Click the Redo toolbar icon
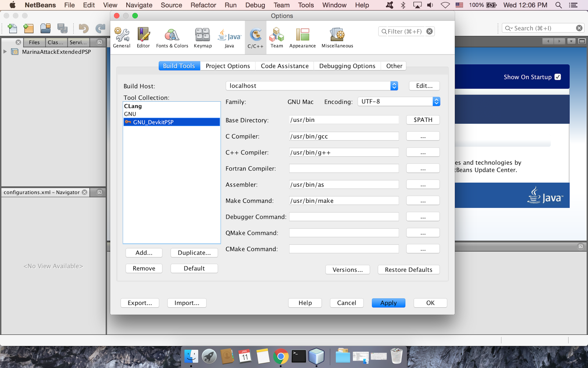 pos(100,28)
